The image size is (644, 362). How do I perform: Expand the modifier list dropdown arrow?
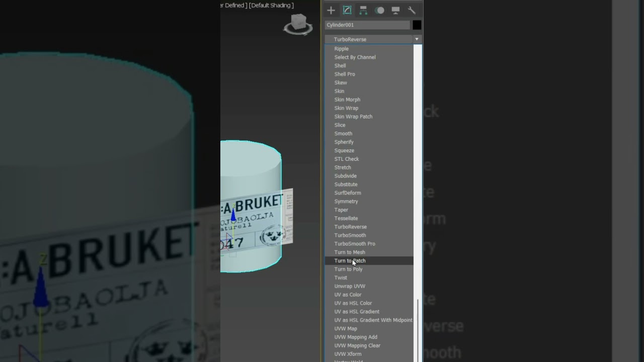click(417, 39)
